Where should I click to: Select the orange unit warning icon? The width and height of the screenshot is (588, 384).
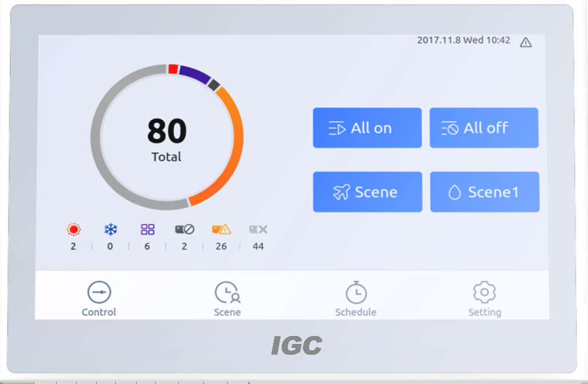click(221, 229)
